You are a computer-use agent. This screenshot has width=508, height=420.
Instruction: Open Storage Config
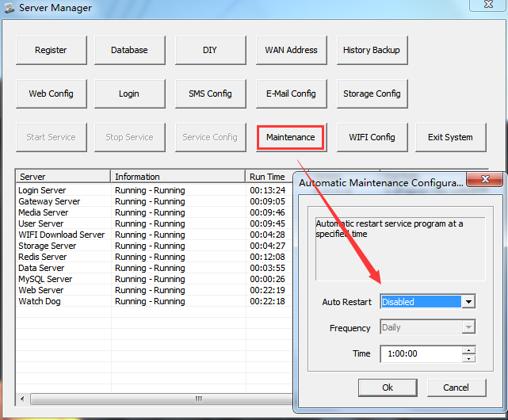tap(372, 94)
